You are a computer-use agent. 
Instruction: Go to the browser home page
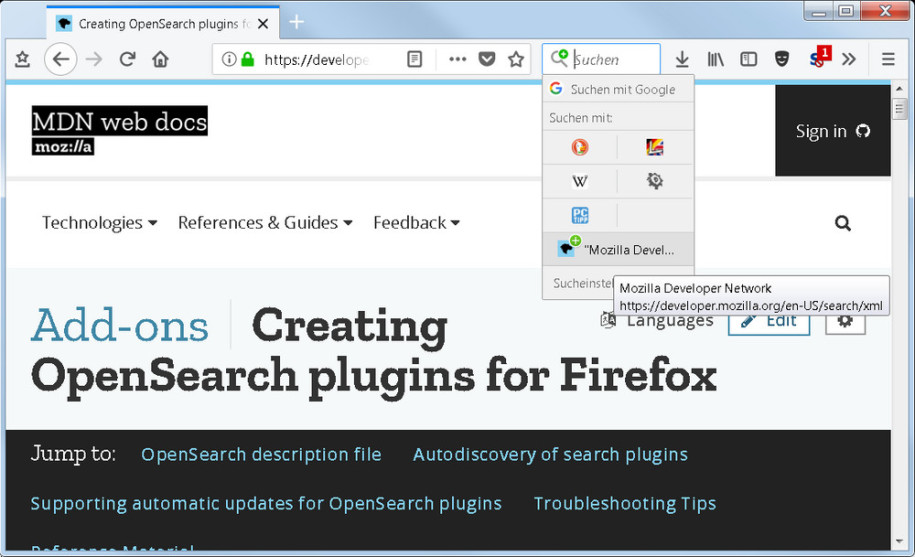160,59
